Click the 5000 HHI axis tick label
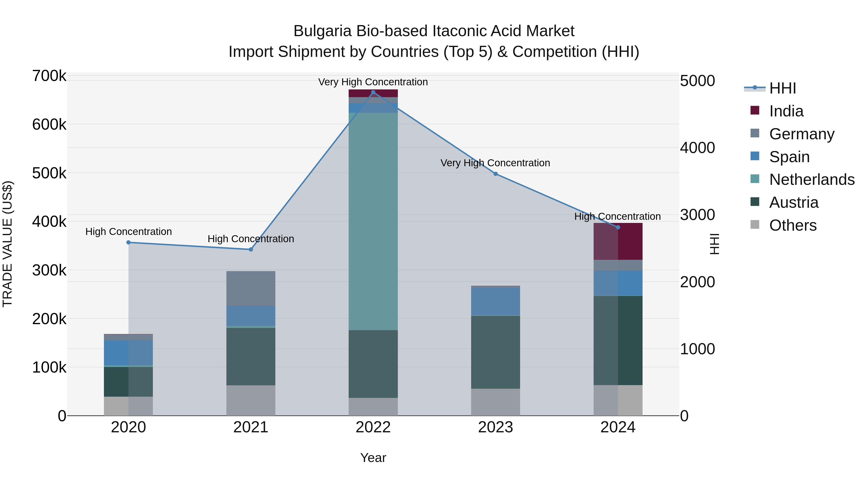The width and height of the screenshot is (868, 488). [698, 81]
